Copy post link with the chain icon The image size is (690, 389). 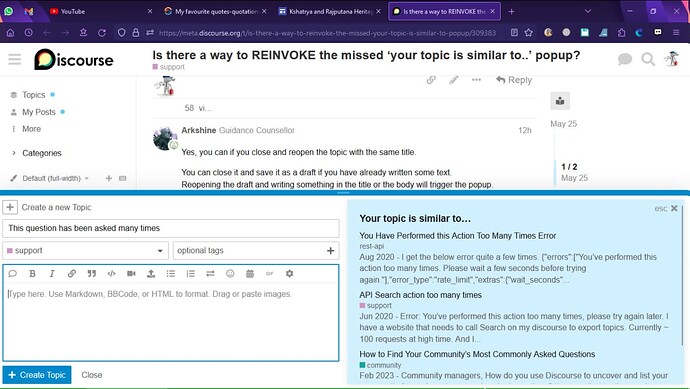(431, 80)
